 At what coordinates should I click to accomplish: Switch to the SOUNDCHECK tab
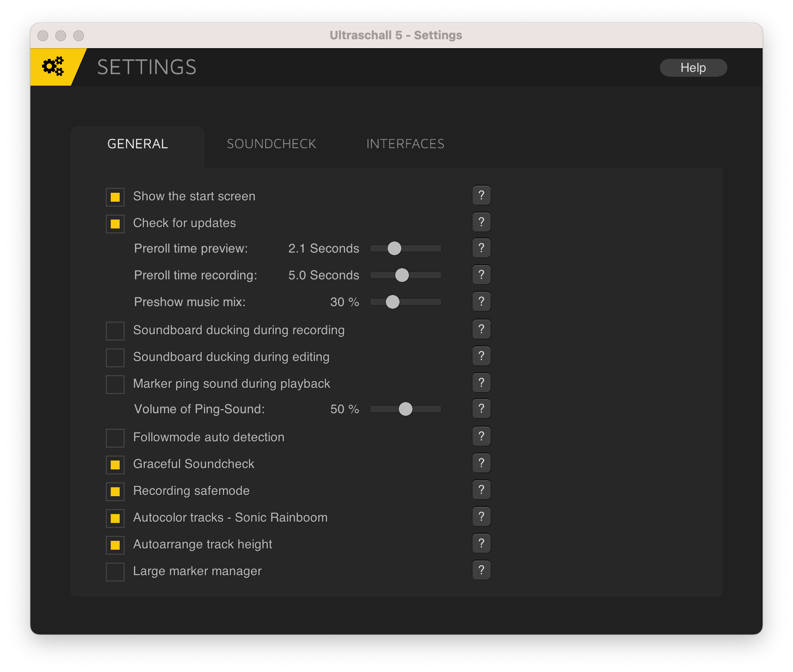271,144
